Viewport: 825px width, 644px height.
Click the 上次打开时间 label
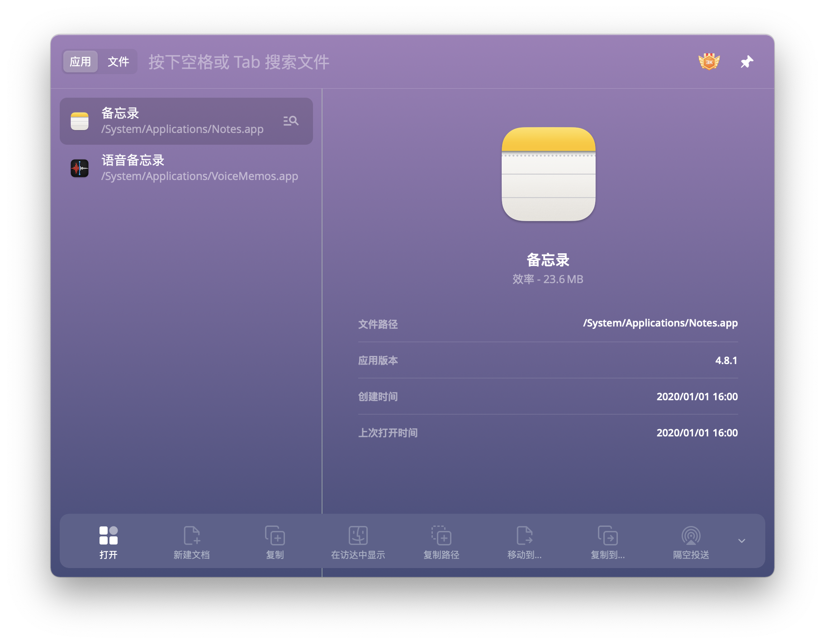tap(388, 433)
